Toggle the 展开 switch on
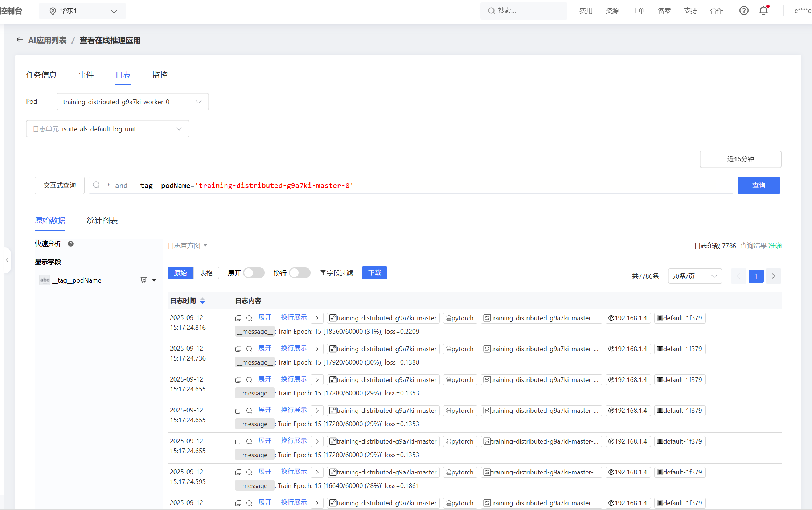The width and height of the screenshot is (812, 510). (x=254, y=273)
